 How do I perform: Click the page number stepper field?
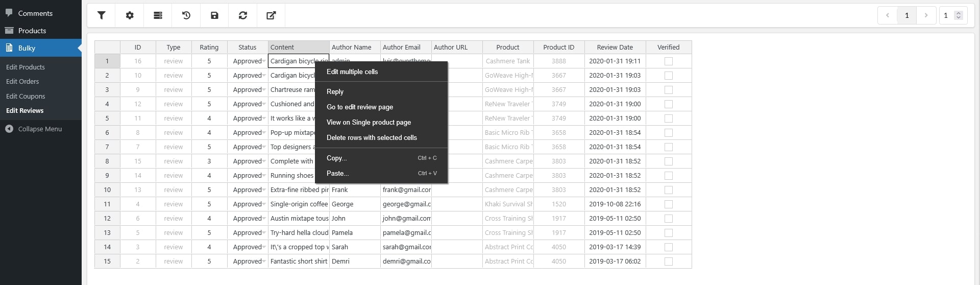coord(948,15)
